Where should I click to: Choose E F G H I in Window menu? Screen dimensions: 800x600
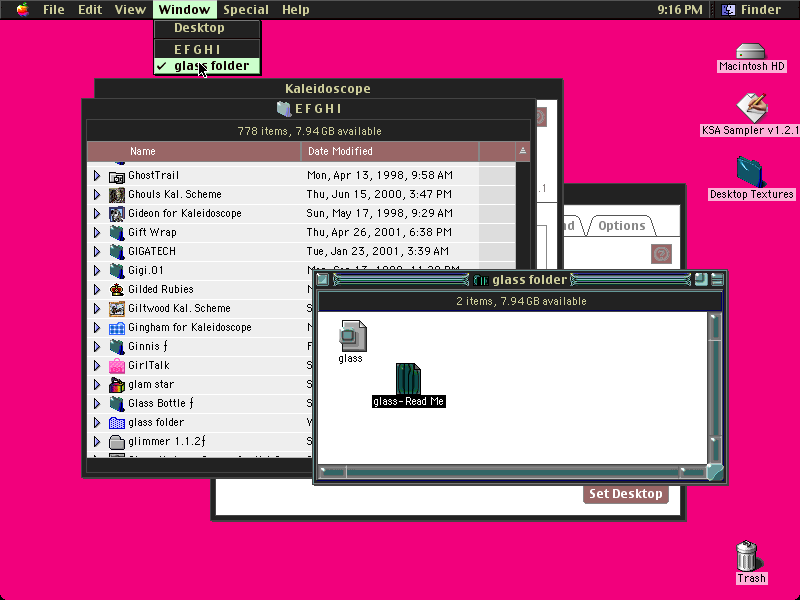click(207, 49)
